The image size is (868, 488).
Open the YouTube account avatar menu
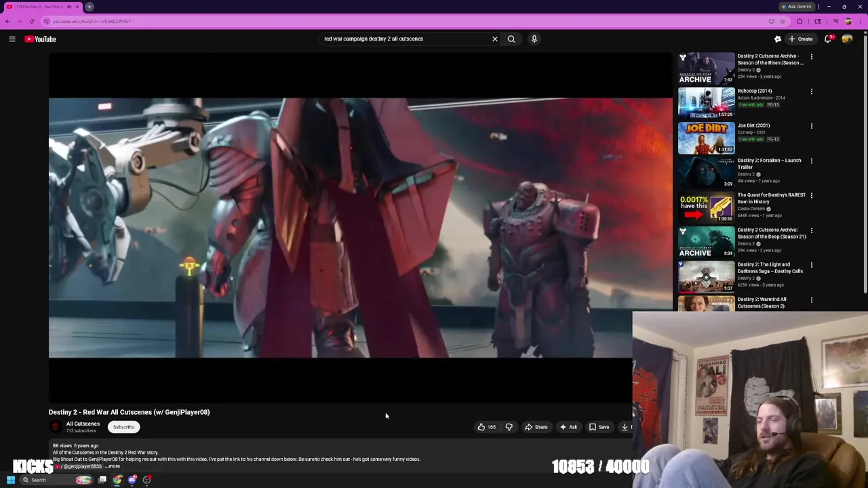click(847, 39)
